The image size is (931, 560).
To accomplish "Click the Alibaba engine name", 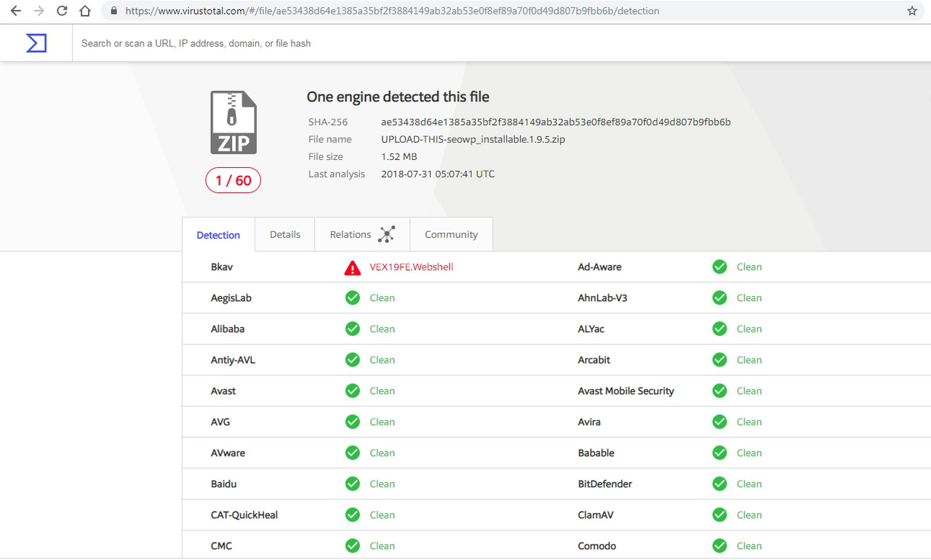I will point(228,329).
